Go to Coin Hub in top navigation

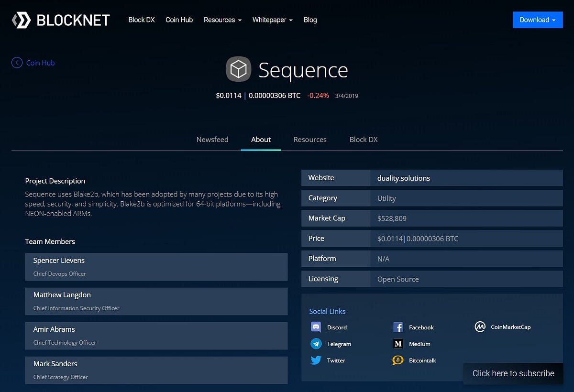point(179,20)
